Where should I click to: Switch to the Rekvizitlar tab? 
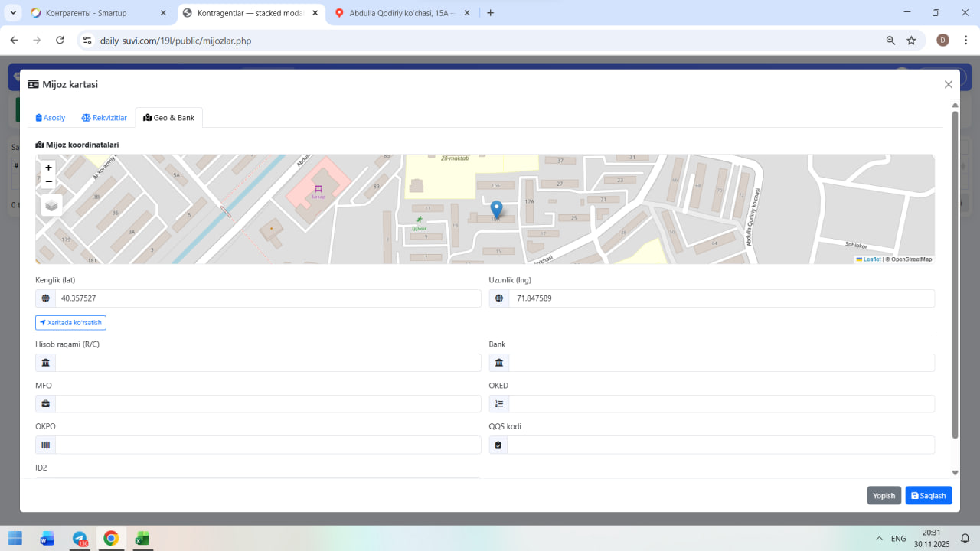(x=104, y=118)
